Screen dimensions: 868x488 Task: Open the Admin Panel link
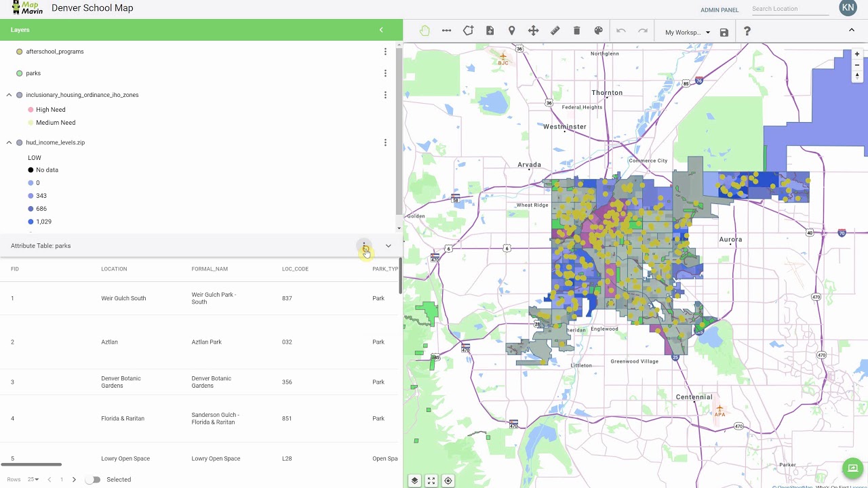point(719,10)
